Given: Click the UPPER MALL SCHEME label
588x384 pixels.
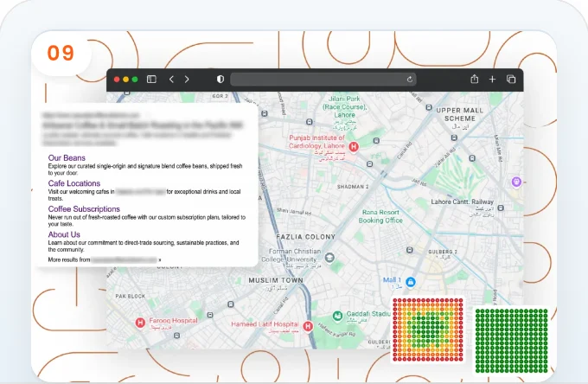Looking at the screenshot, I should click(x=460, y=114).
